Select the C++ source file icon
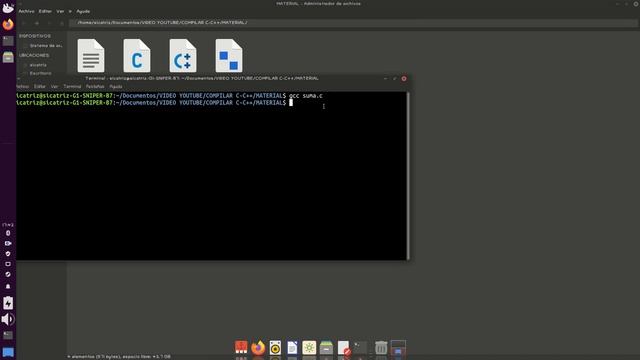This screenshot has height=360, width=640. (x=183, y=56)
